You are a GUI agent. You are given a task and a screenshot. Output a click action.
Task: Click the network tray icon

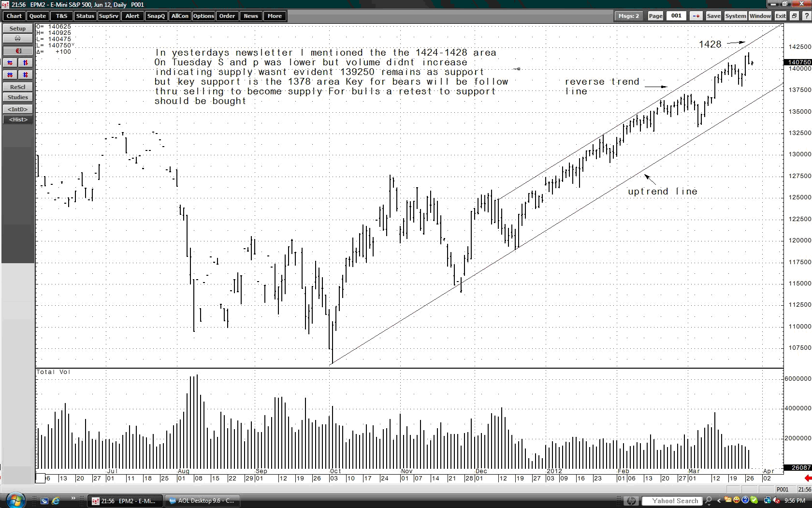(x=768, y=501)
